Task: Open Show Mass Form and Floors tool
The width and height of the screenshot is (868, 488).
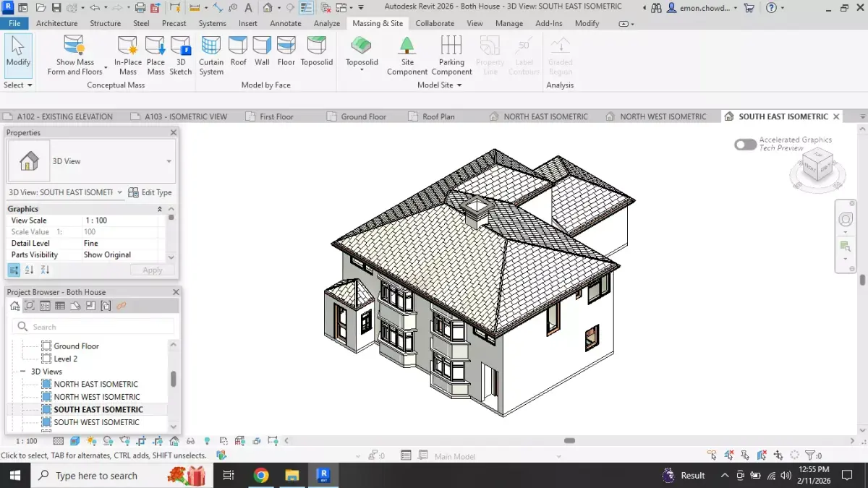Action: pos(75,56)
